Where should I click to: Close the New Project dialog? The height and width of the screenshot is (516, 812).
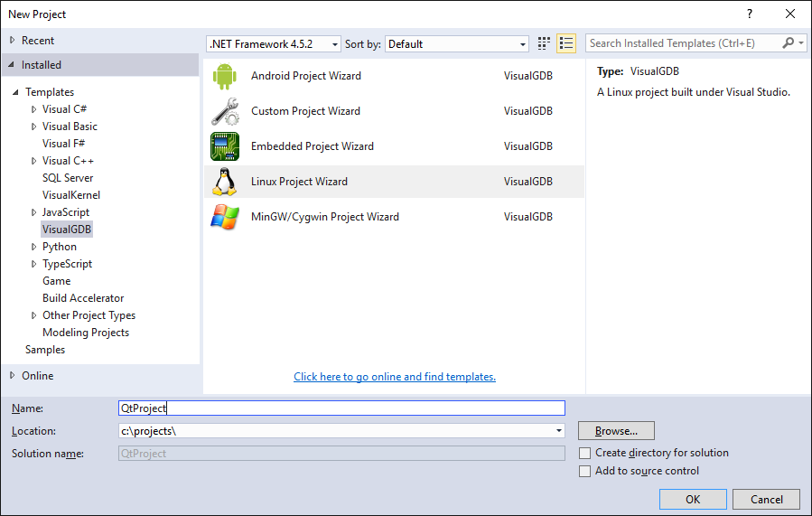[x=790, y=14]
